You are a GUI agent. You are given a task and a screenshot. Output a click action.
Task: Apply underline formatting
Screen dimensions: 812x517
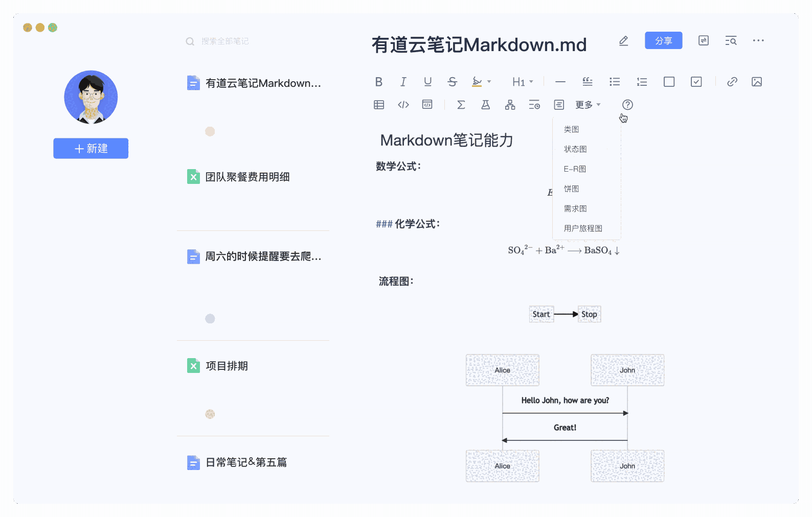click(x=427, y=82)
